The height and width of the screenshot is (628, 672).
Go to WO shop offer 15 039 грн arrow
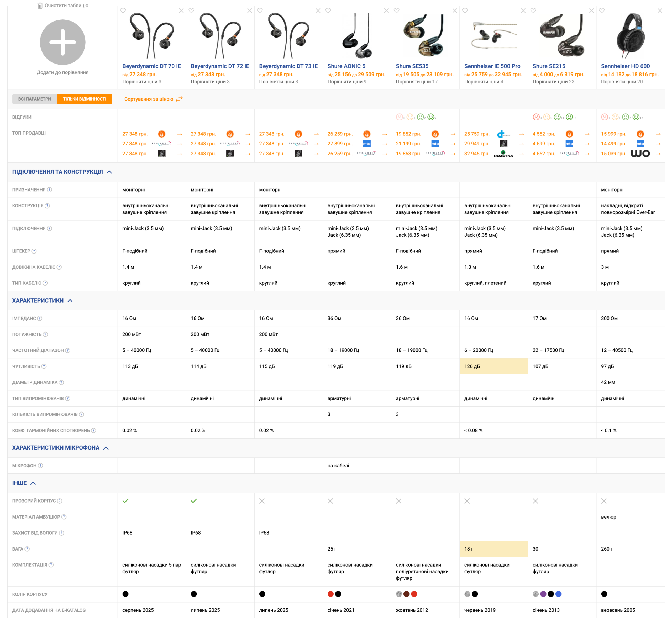658,154
